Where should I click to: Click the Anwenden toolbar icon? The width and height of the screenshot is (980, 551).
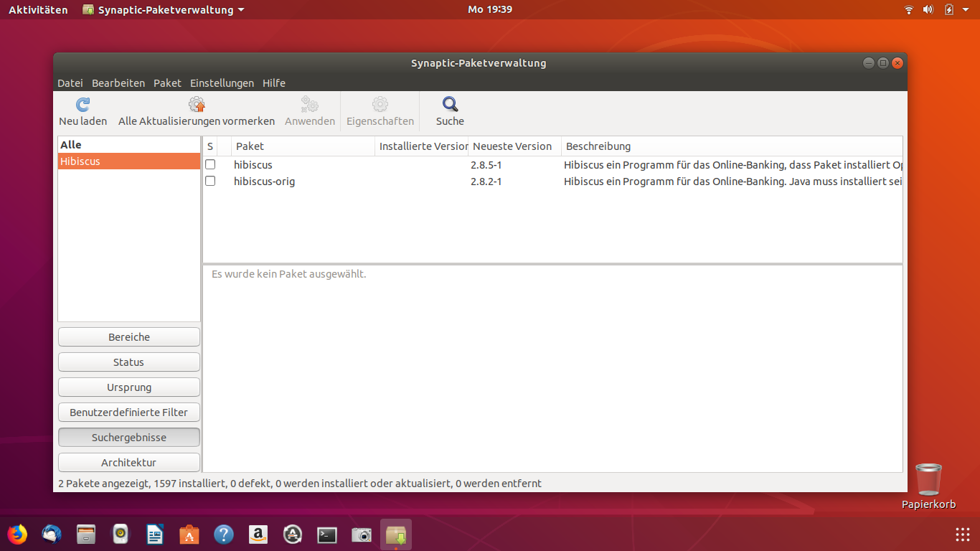coord(310,105)
